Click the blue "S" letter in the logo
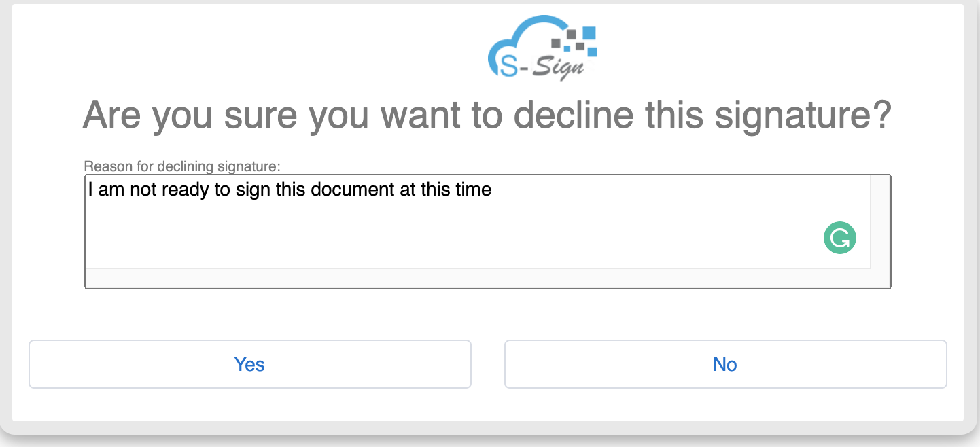The image size is (980, 447). tap(507, 64)
